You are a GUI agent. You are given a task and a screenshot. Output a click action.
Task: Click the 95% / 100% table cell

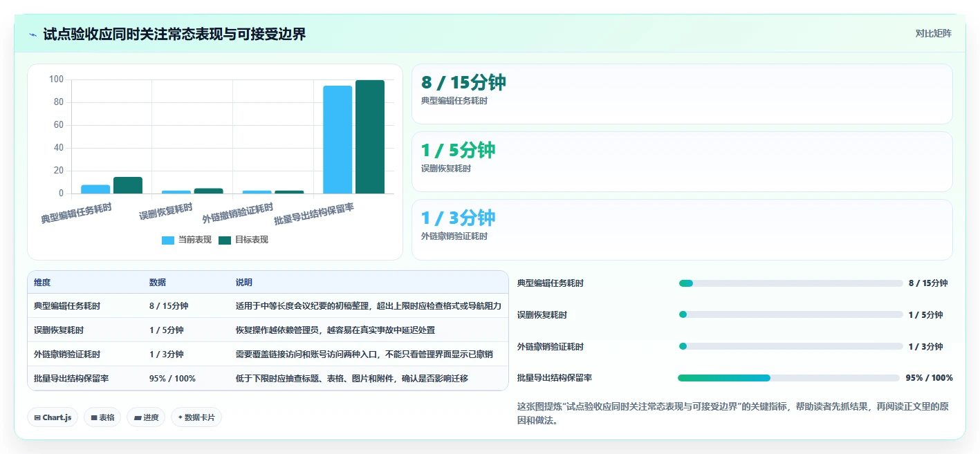point(172,378)
